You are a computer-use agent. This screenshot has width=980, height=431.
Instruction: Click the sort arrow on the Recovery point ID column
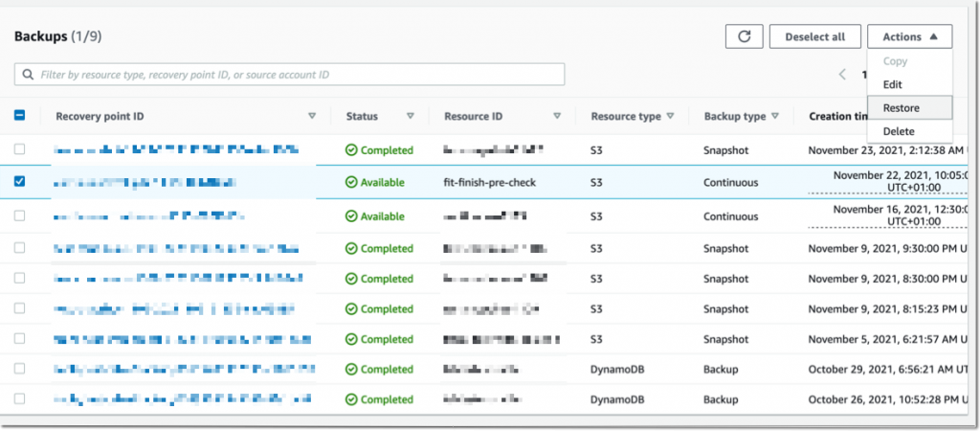coord(312,116)
